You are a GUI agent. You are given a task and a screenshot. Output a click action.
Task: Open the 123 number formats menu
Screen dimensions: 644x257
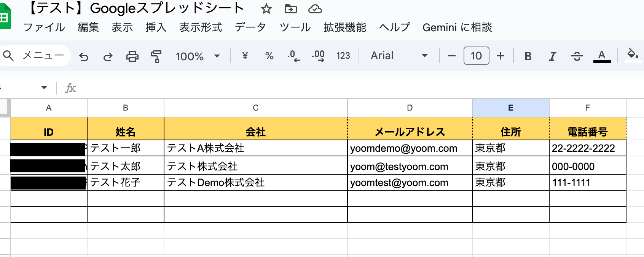pos(343,56)
